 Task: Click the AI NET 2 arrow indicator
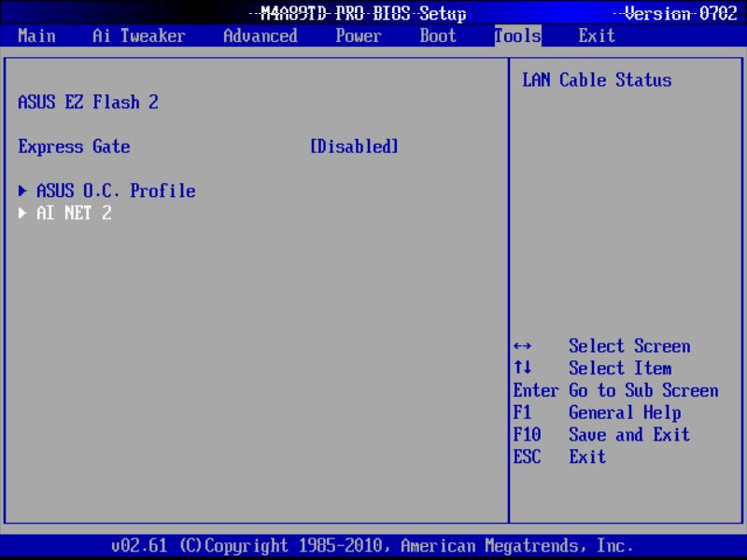pos(22,212)
